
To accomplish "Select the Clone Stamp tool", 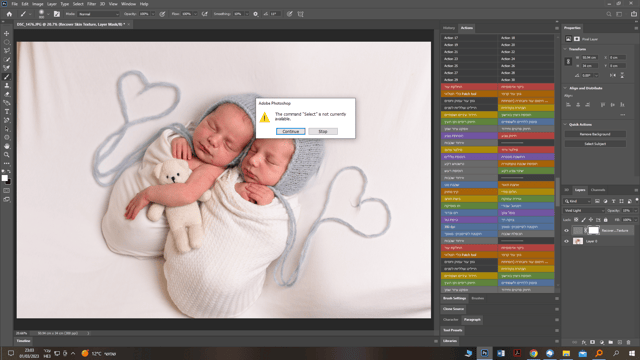I will [7, 85].
